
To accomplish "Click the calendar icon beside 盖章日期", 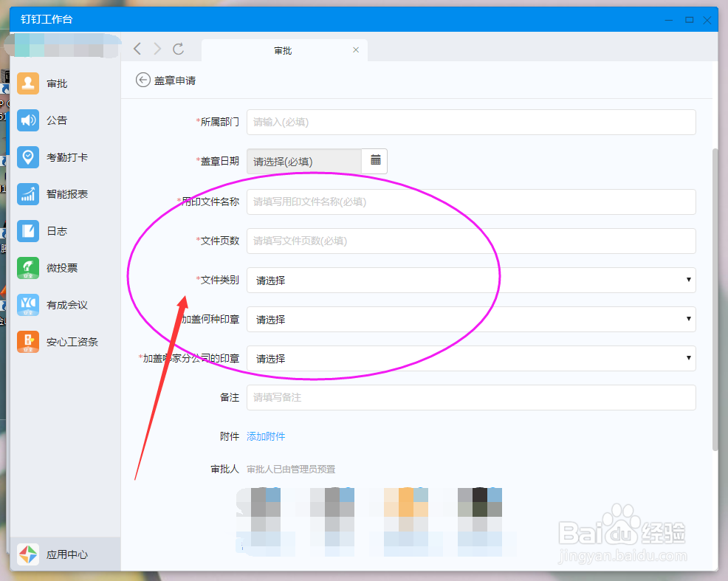I will (374, 161).
